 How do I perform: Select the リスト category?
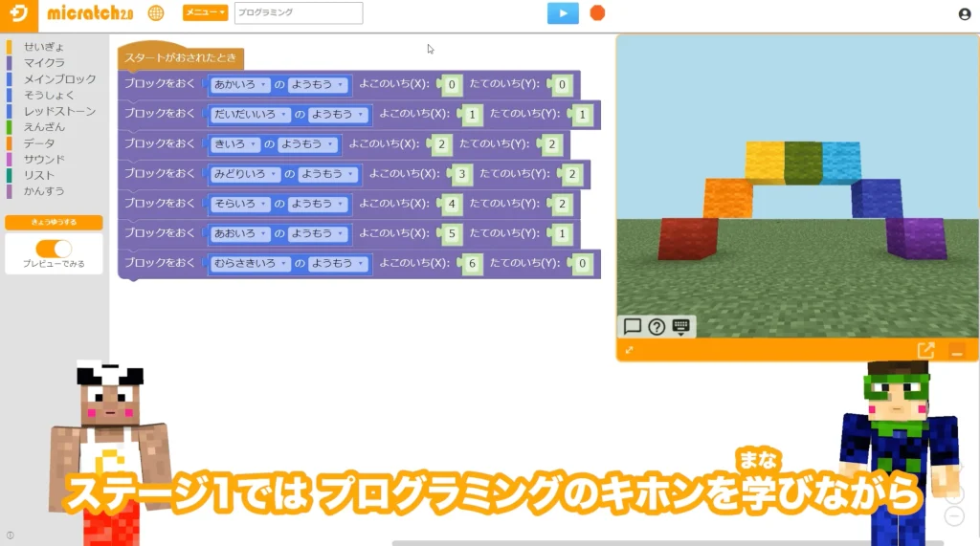[38, 175]
